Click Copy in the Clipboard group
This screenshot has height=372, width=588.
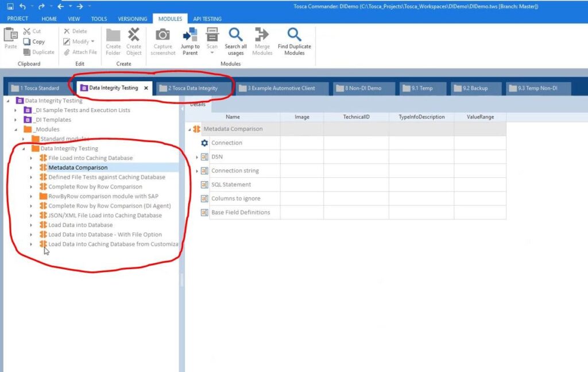[x=34, y=41]
